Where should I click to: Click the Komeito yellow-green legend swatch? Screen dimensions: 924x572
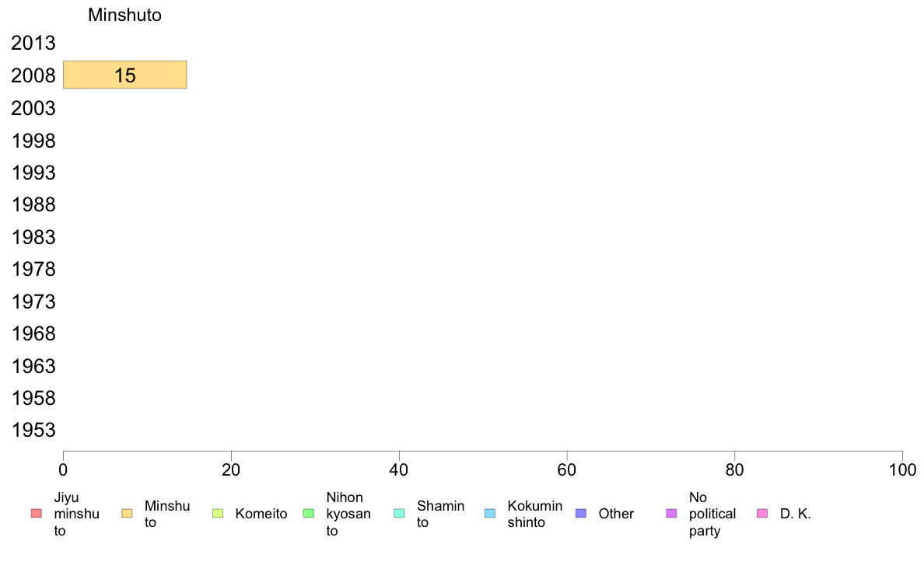pos(217,513)
